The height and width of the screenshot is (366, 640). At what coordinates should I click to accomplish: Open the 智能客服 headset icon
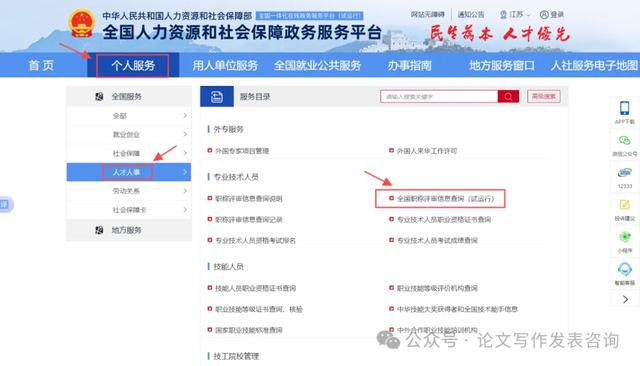click(x=624, y=269)
